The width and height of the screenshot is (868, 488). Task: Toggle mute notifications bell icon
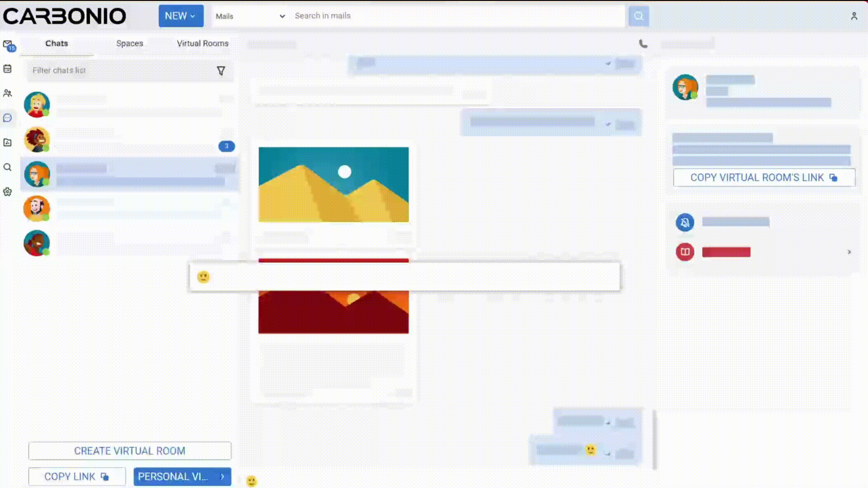point(685,222)
